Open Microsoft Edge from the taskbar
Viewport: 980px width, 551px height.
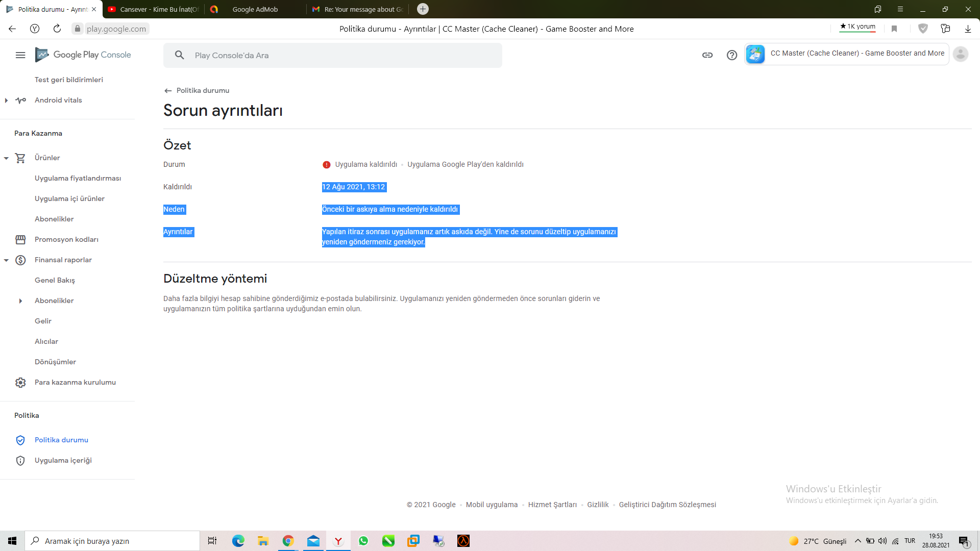(x=238, y=541)
